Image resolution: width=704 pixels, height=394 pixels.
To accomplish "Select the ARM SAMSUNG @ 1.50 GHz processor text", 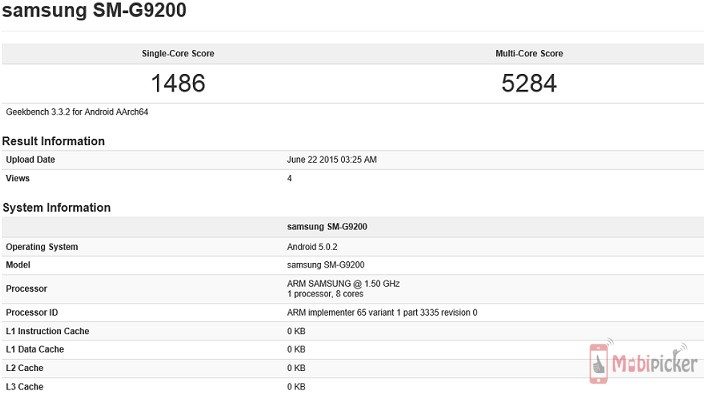I will point(343,284).
